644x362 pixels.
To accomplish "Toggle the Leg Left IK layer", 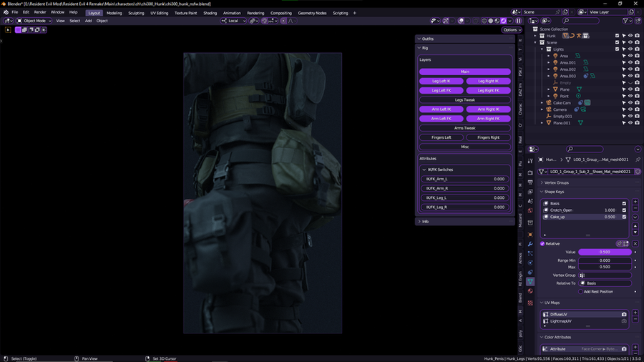I will coord(441,81).
